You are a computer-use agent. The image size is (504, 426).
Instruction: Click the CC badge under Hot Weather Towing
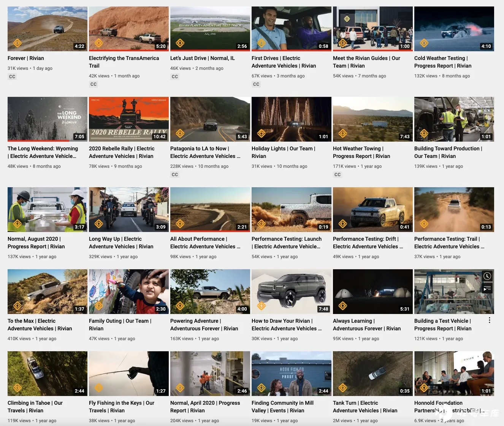coord(338,175)
